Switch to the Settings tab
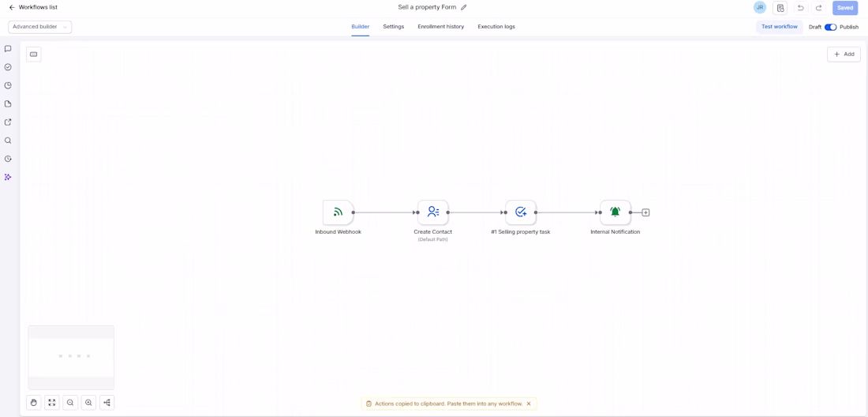 tap(394, 27)
